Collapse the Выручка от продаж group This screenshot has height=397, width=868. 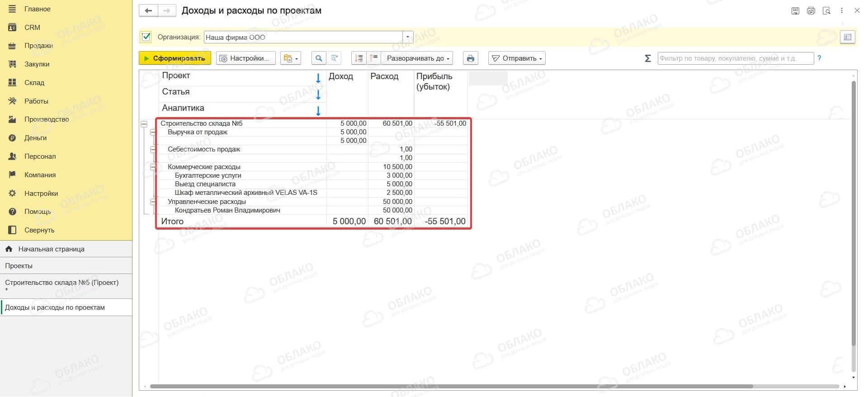(153, 132)
